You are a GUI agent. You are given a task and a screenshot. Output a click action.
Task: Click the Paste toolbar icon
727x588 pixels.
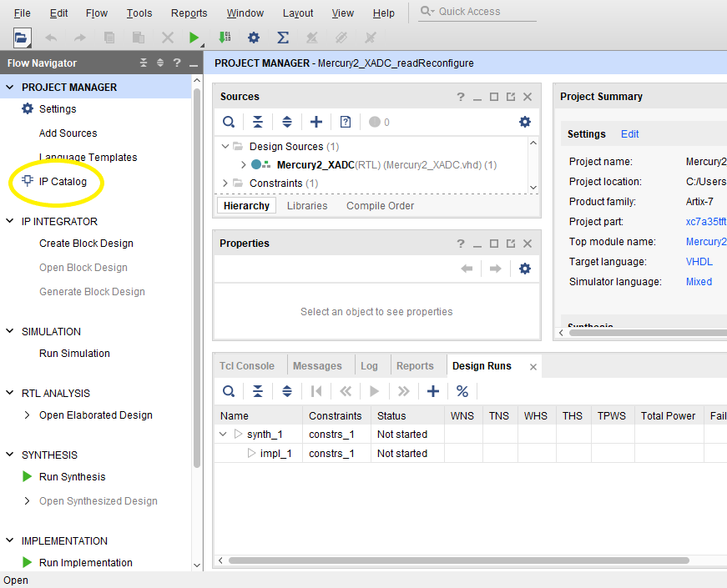139,38
